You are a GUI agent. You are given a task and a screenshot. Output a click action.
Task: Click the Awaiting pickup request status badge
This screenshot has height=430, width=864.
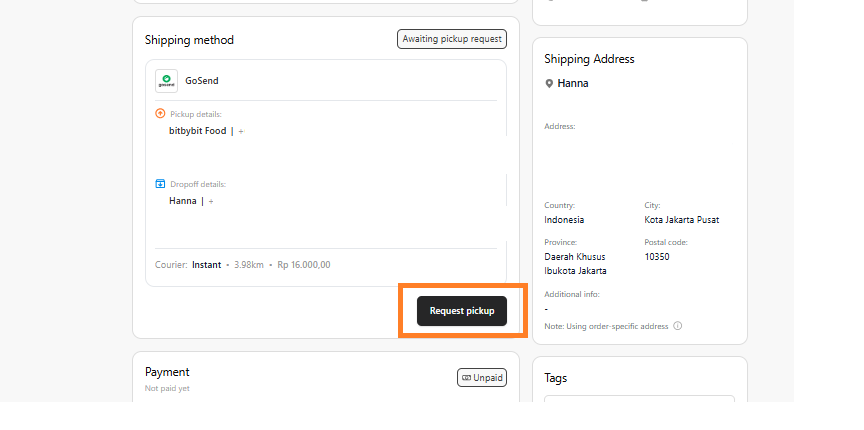pyautogui.click(x=452, y=39)
